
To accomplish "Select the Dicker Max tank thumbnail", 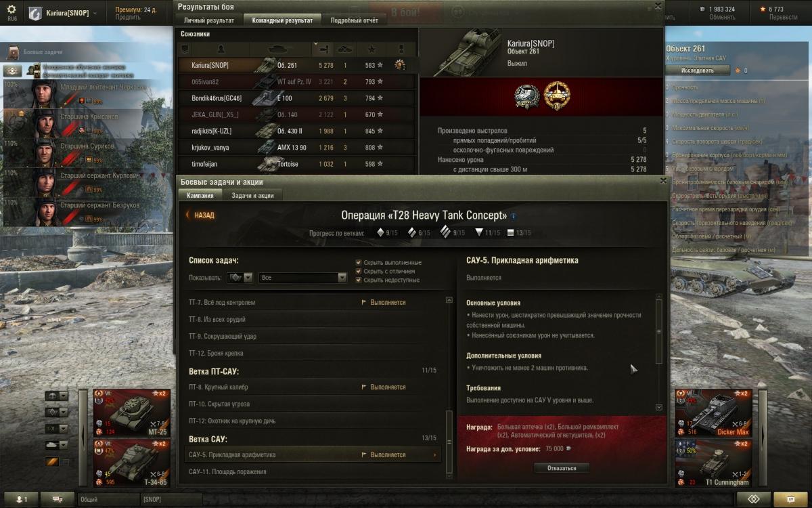I will pos(714,412).
